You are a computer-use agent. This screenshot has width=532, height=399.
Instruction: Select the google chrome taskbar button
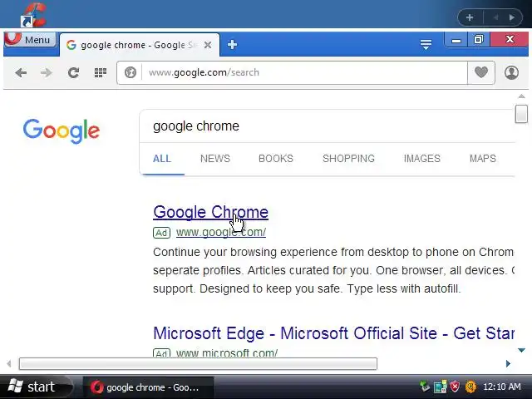[x=149, y=387]
